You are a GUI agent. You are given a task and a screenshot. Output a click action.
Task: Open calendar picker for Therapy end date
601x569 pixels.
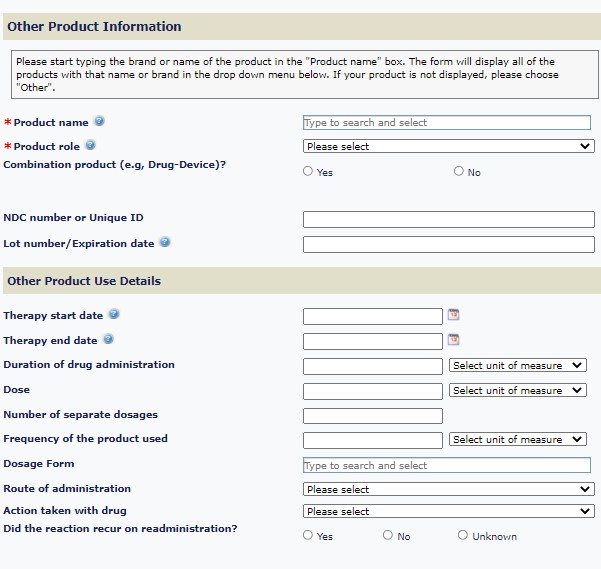pyautogui.click(x=454, y=340)
